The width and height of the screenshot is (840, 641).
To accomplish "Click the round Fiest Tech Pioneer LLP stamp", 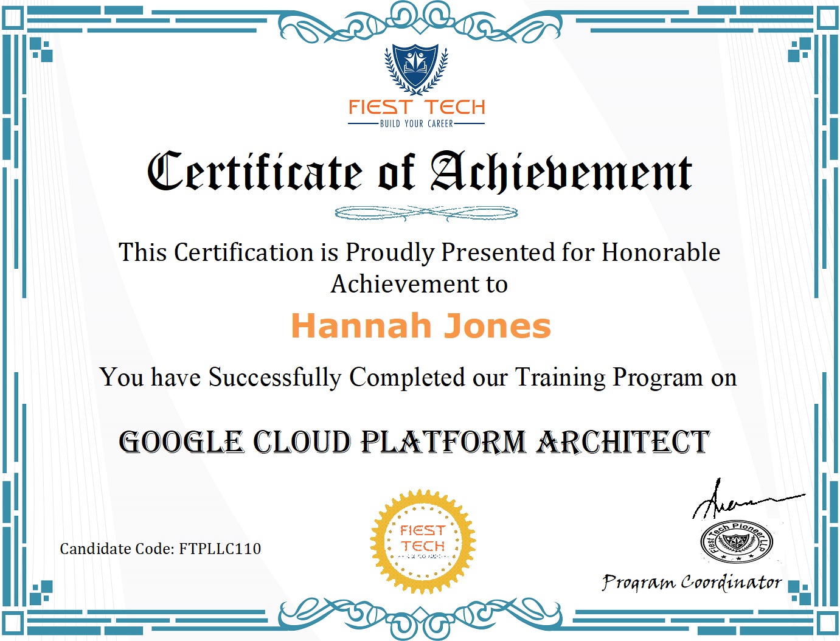I will (737, 541).
